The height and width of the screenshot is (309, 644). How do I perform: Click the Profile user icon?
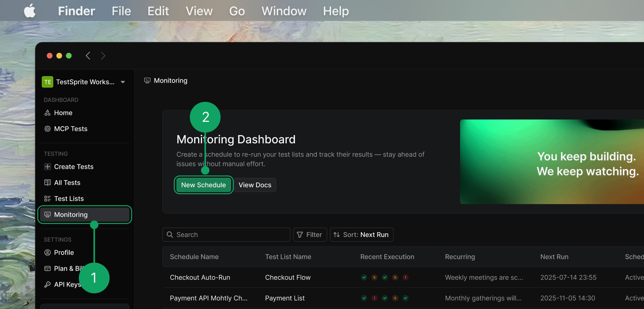(47, 253)
